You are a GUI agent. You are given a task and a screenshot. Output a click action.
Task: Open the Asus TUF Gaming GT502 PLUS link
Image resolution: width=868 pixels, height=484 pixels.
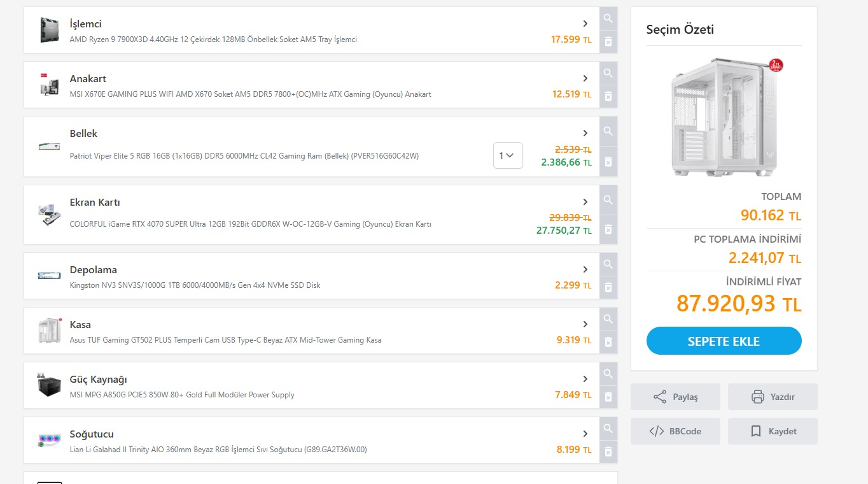click(x=225, y=340)
